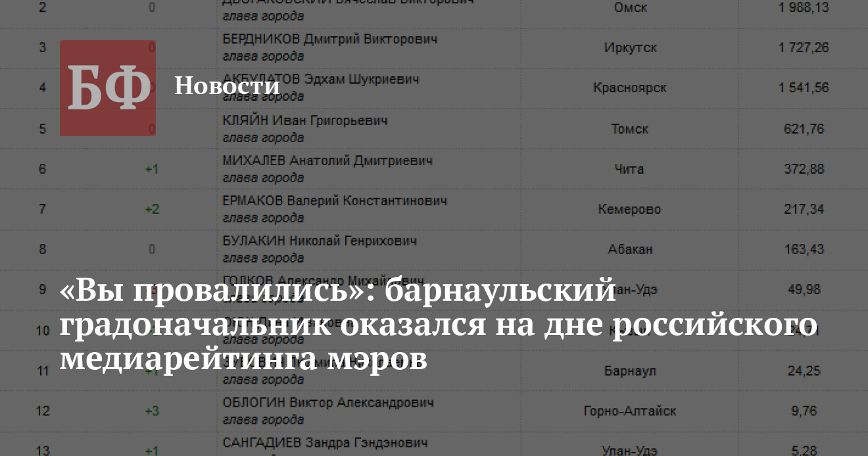Viewport: 868px width, 456px height.
Task: Click the +3 rank change in row 12
Action: 152,411
